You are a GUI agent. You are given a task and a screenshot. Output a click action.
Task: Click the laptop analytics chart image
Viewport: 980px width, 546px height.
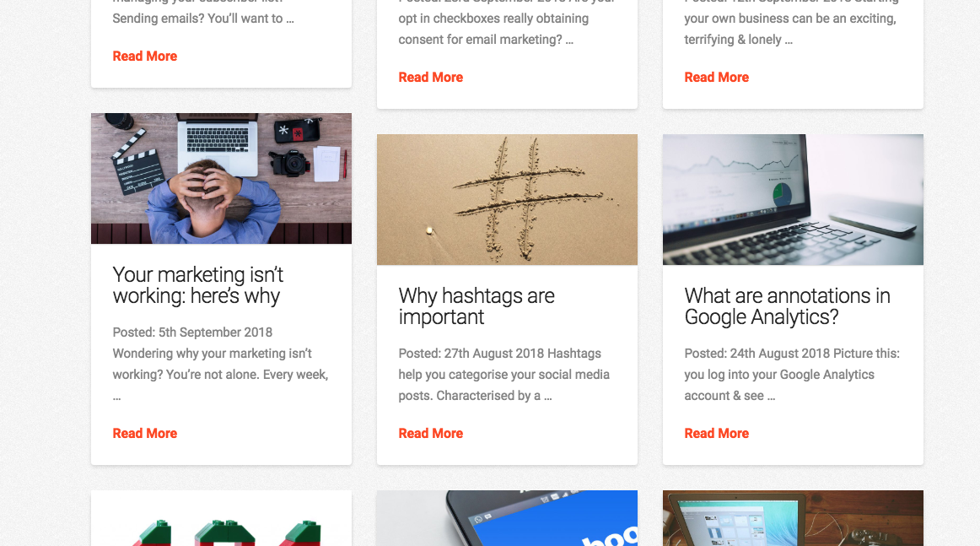pyautogui.click(x=793, y=199)
